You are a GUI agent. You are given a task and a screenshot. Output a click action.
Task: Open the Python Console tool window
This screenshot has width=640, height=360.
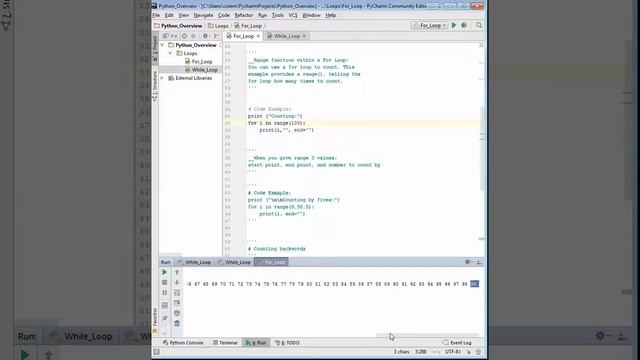point(183,343)
